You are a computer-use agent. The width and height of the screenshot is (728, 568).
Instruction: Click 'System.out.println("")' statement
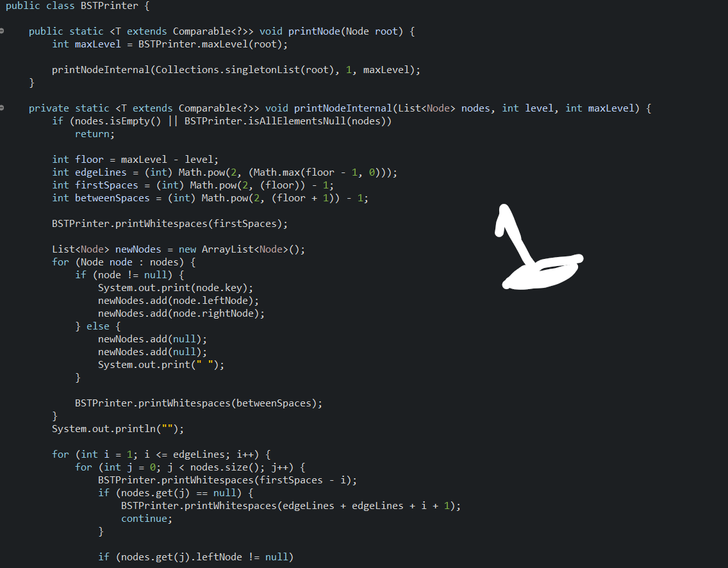pyautogui.click(x=117, y=429)
